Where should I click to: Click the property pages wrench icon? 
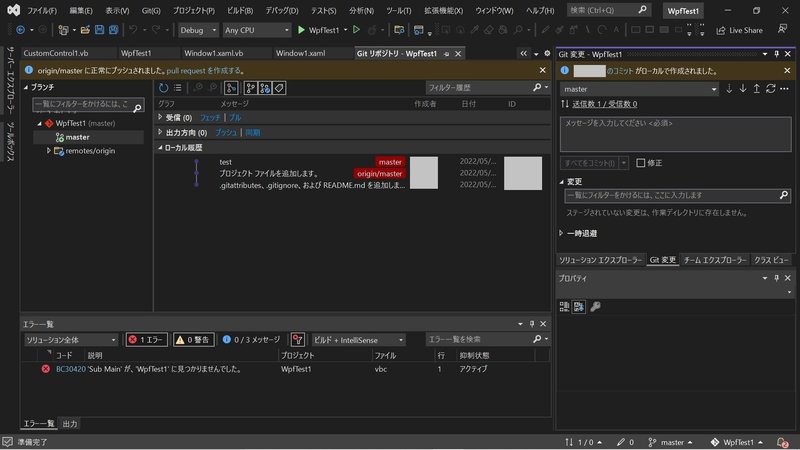595,307
